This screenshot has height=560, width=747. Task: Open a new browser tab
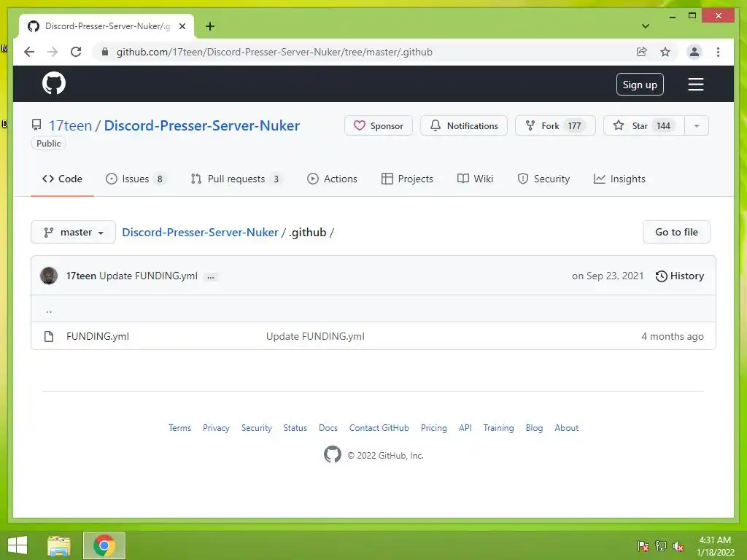point(209,26)
